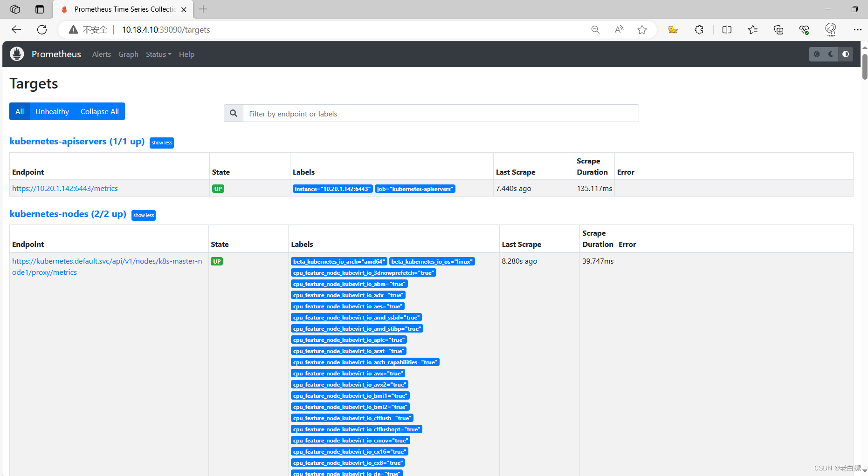Click the not-secure warning triangle icon
Image resolution: width=868 pixels, height=476 pixels.
pos(73,30)
